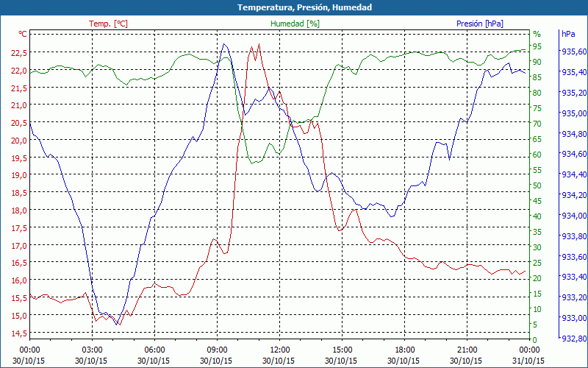Image resolution: width=588 pixels, height=368 pixels.
Task: Click the '933,60' pressure axis value
Action: [573, 257]
